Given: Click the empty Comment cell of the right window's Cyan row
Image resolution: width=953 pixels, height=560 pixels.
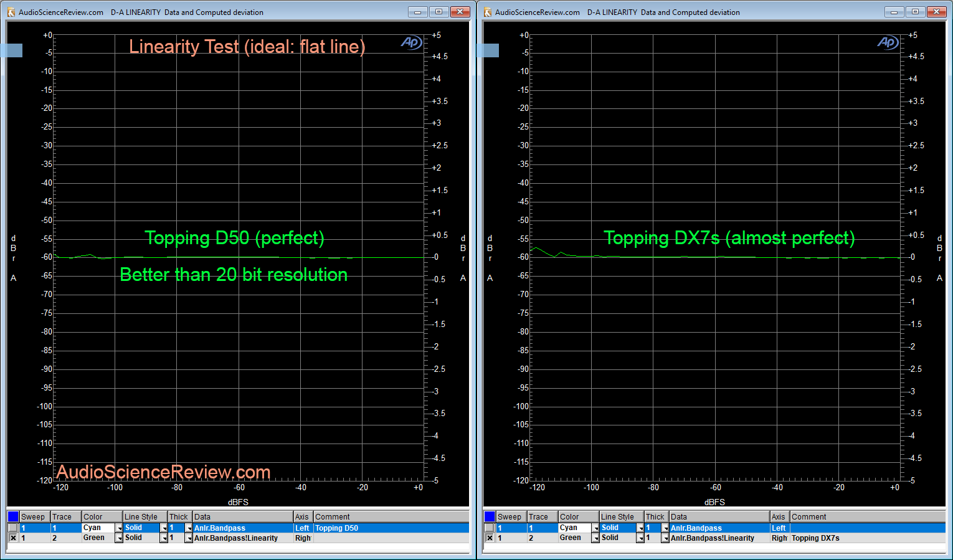Looking at the screenshot, I should [868, 528].
